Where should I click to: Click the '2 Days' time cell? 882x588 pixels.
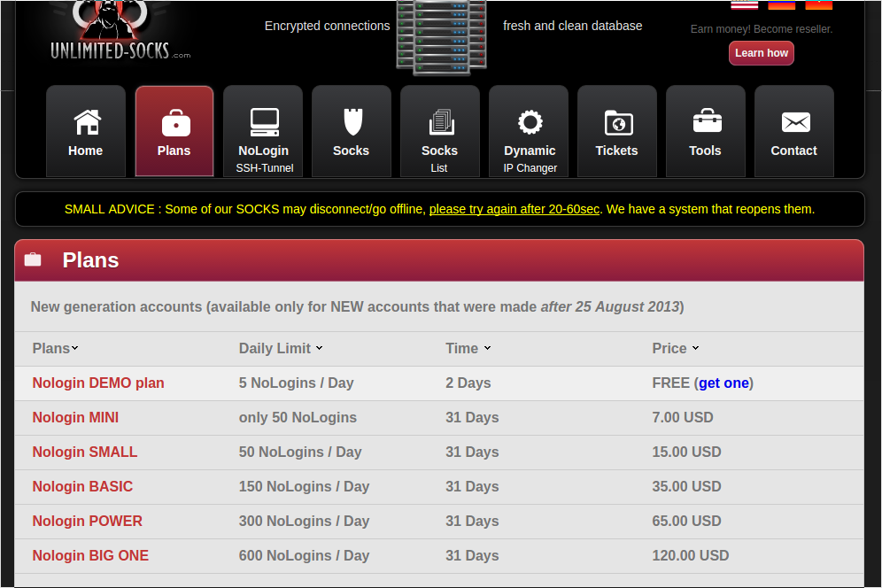[468, 383]
